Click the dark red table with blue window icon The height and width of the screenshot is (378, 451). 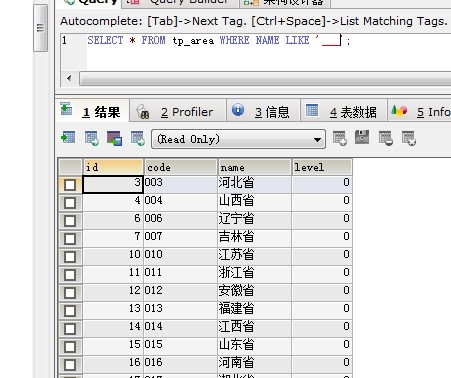114,138
